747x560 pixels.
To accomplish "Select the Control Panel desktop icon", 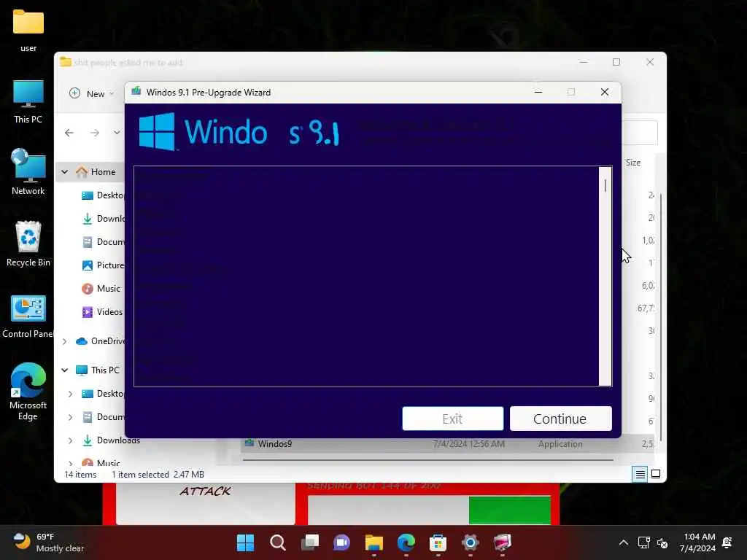I will pos(28,316).
